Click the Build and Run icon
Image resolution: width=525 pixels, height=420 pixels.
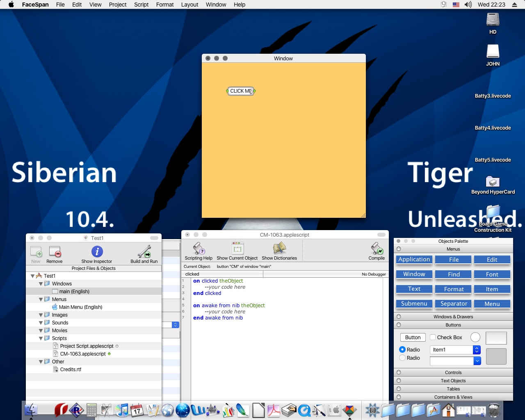click(144, 251)
